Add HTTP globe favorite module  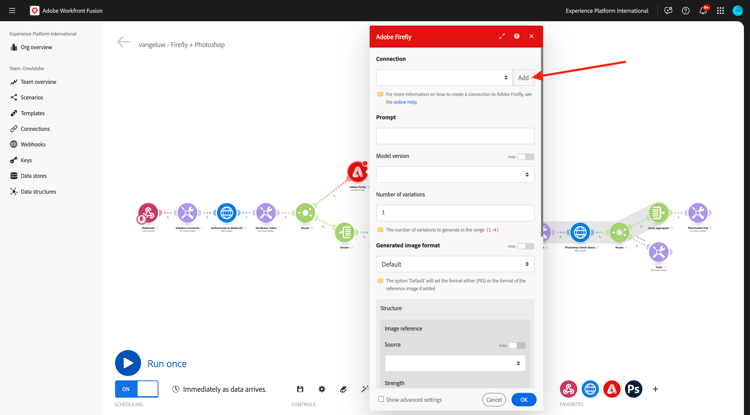(x=590, y=389)
